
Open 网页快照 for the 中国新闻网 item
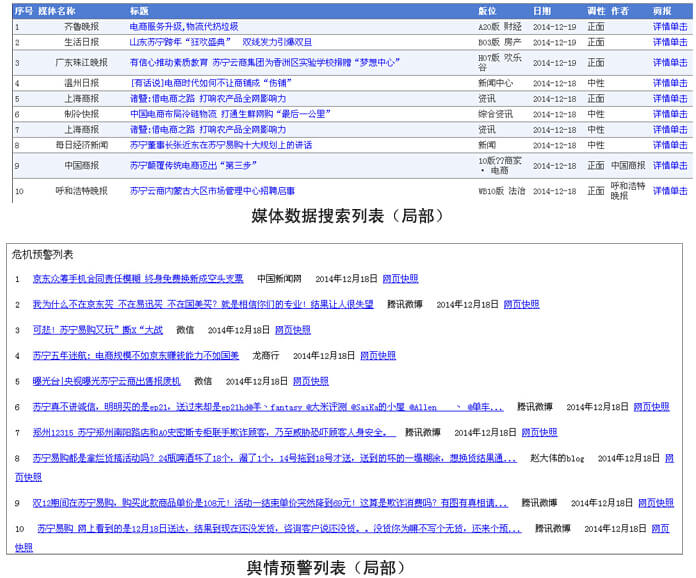click(x=400, y=278)
